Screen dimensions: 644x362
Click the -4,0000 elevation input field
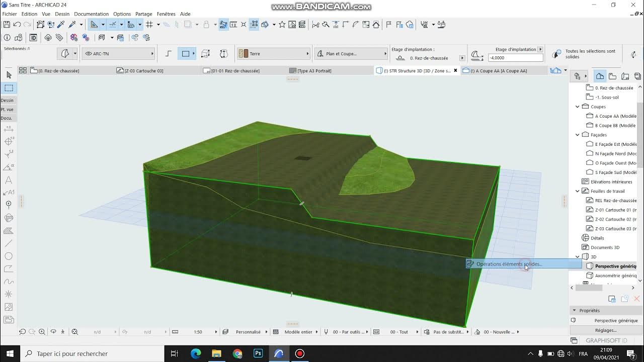pyautogui.click(x=515, y=58)
